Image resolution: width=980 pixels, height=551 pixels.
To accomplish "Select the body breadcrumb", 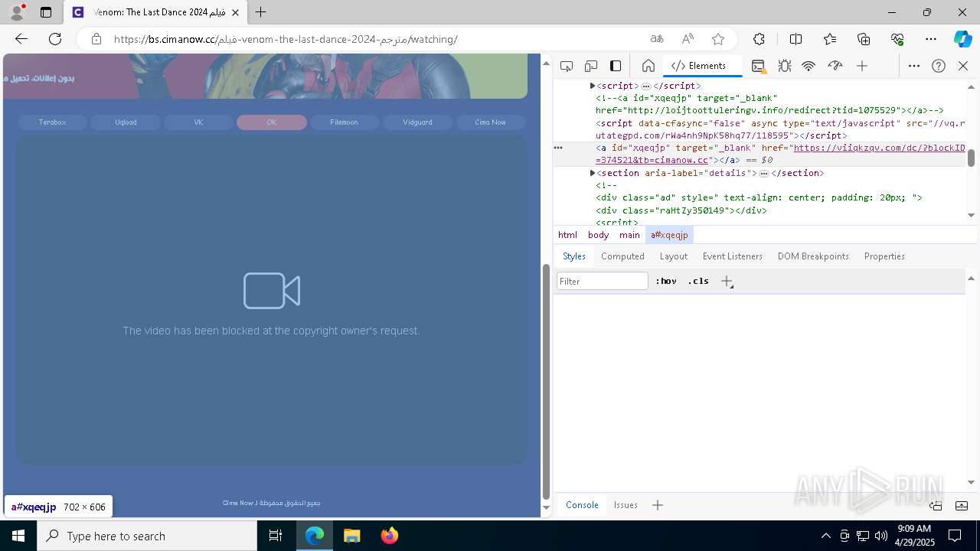I will 598,235.
